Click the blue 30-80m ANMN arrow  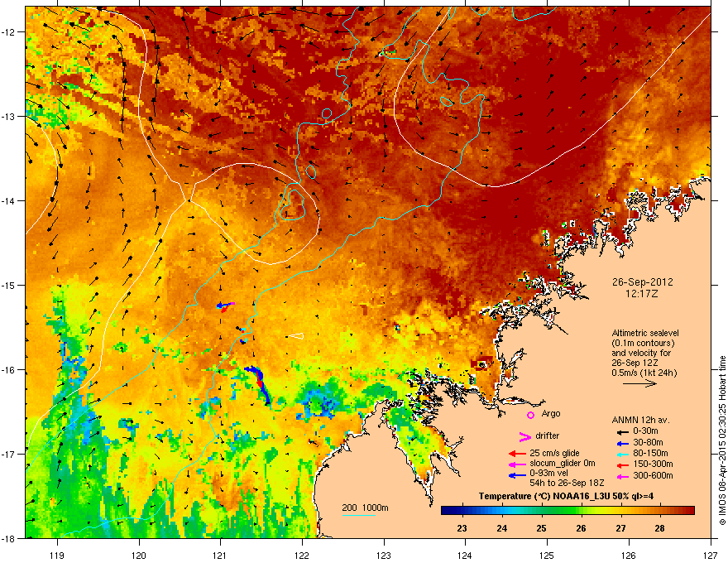(x=621, y=443)
